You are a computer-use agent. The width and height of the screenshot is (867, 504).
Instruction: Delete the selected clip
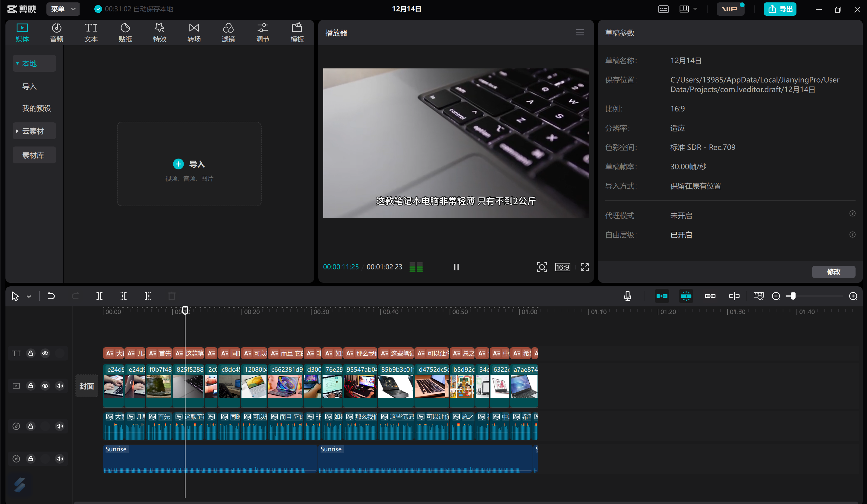pyautogui.click(x=172, y=296)
